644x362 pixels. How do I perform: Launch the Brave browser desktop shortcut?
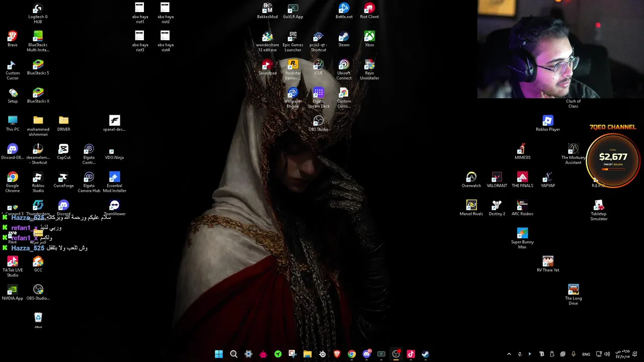click(x=13, y=39)
